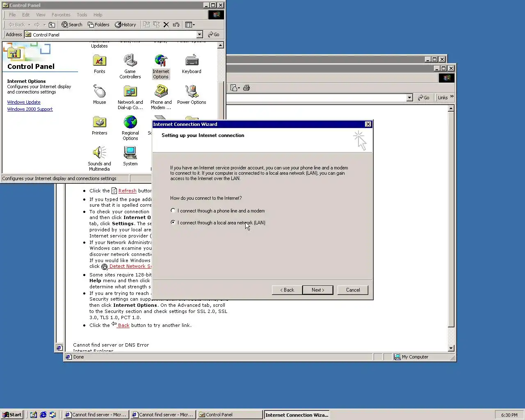The width and height of the screenshot is (525, 420).
Task: Open the Views dropdown in Control Panel toolbar
Action: 190,25
